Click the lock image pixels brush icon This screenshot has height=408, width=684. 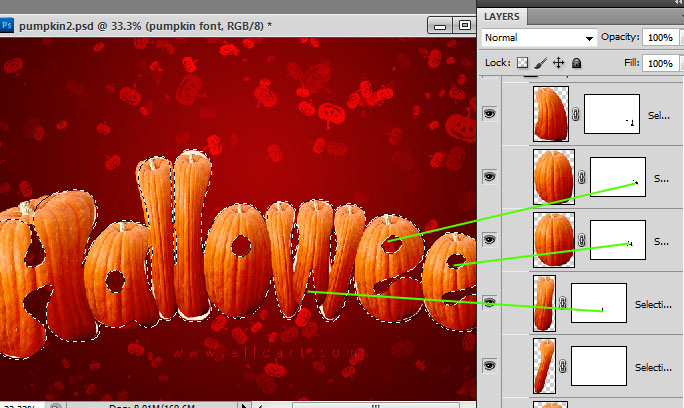(x=540, y=63)
